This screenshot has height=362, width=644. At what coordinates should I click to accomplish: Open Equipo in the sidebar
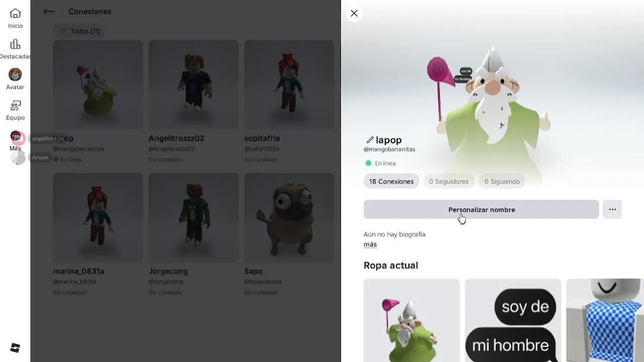point(15,111)
